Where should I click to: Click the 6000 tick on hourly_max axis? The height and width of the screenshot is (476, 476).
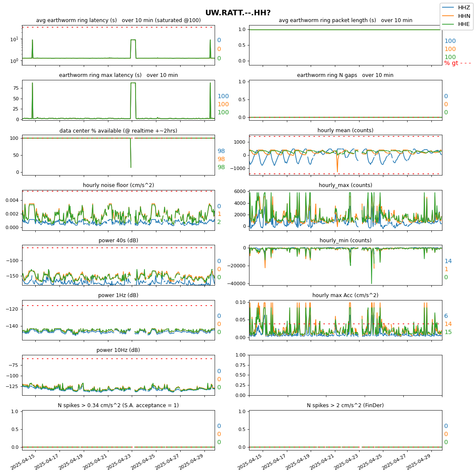click(240, 191)
